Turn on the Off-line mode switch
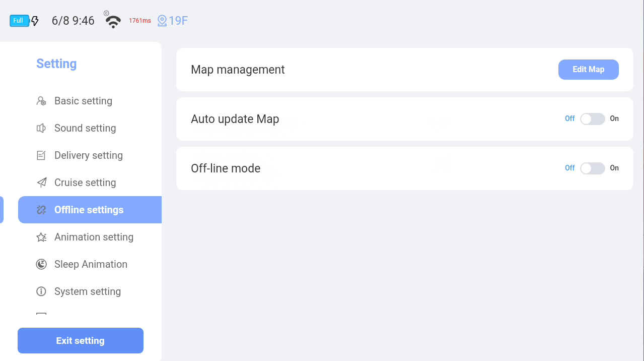The image size is (644, 361). (593, 168)
